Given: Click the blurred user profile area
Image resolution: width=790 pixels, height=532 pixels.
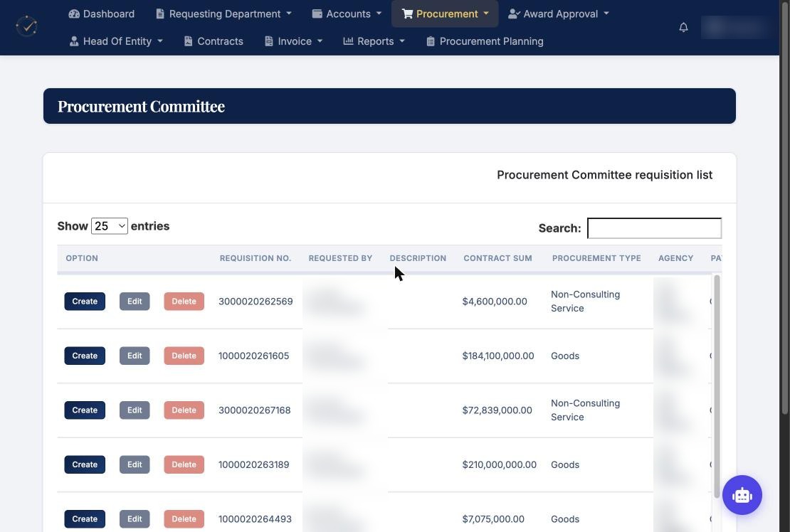Looking at the screenshot, I should [x=736, y=27].
